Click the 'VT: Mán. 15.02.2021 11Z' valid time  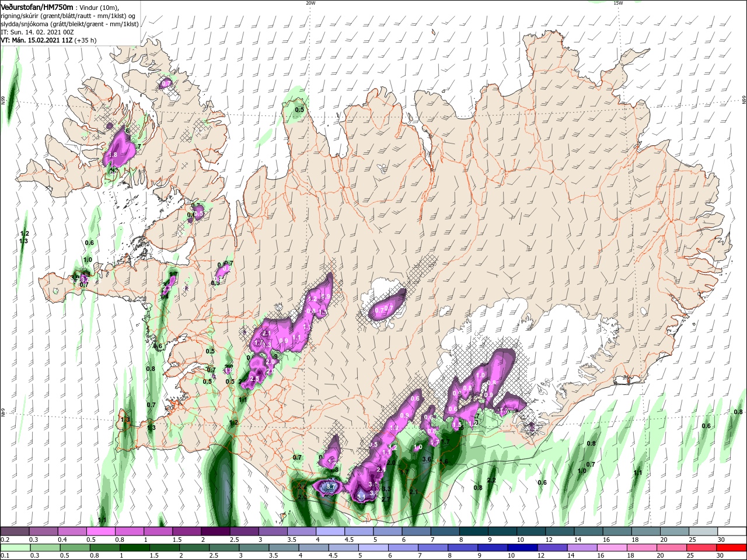[36, 40]
